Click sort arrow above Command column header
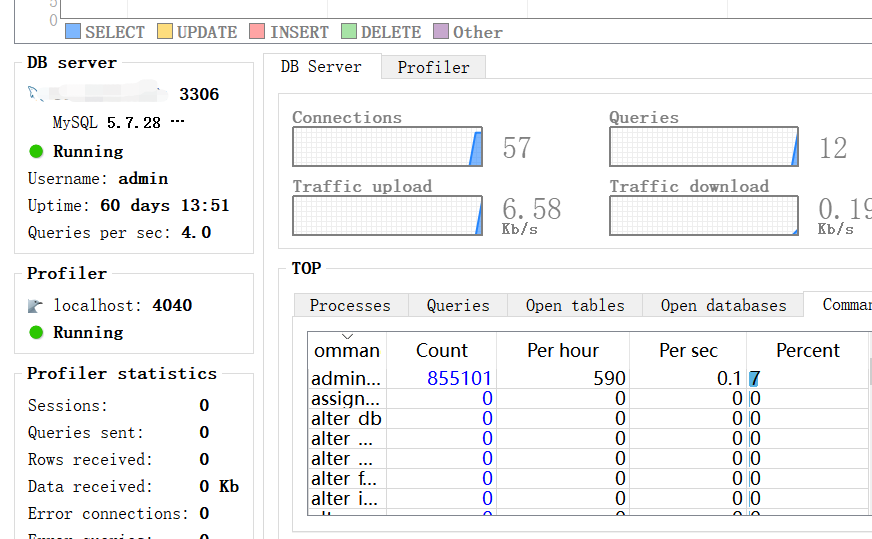This screenshot has height=539, width=872. [347, 337]
